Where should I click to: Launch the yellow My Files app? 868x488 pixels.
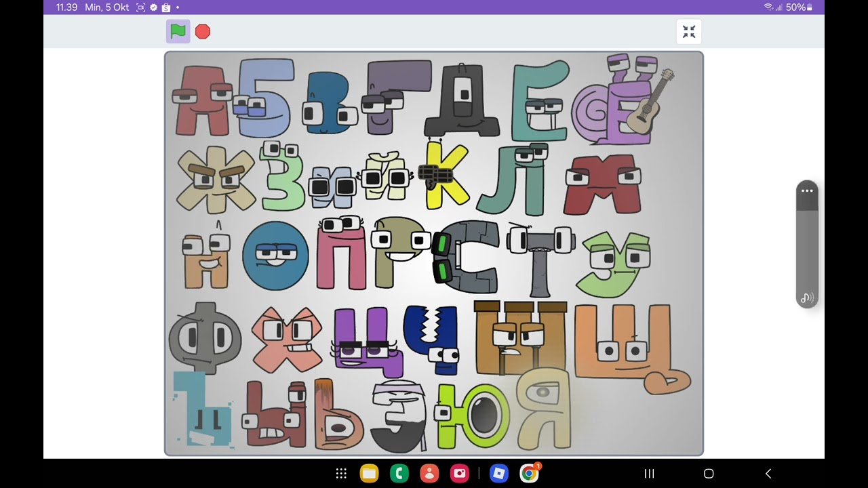(x=370, y=474)
